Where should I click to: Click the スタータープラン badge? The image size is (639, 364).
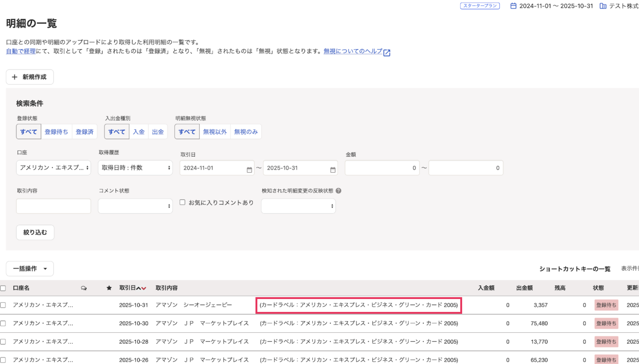point(480,6)
